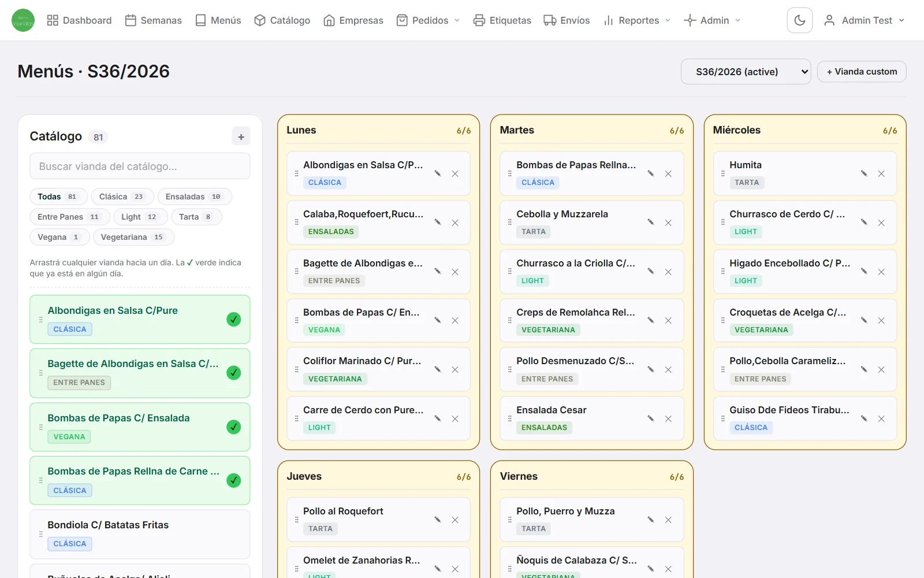
Task: Click the plus icon in Catálogo header
Action: point(241,136)
